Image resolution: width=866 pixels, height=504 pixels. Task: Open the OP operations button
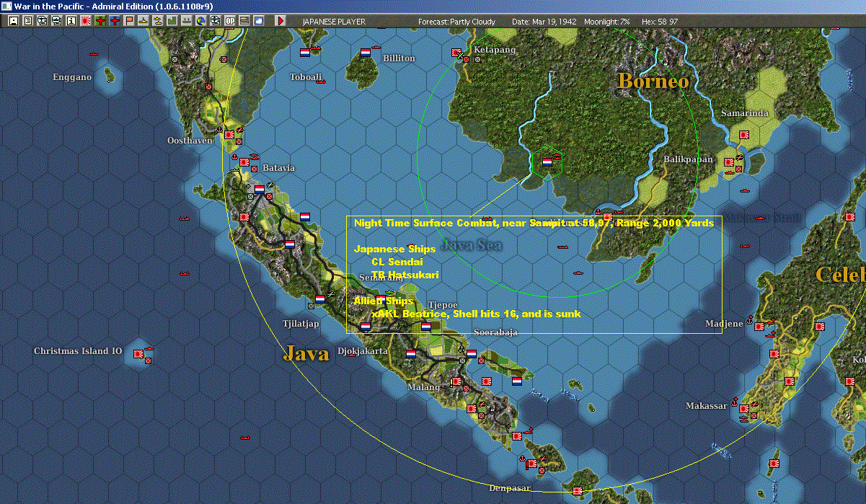pos(229,21)
